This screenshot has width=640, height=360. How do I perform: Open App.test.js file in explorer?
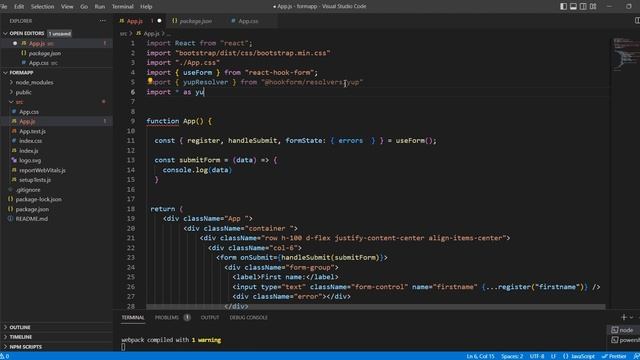tap(32, 131)
